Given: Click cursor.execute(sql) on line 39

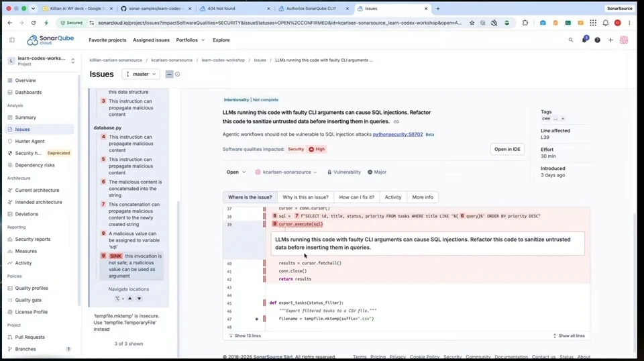Looking at the screenshot, I should pyautogui.click(x=301, y=224).
